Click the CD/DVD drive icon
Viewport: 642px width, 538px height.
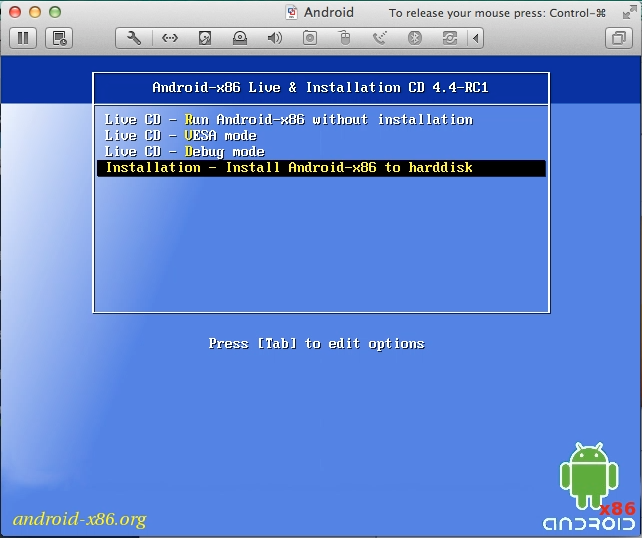240,38
